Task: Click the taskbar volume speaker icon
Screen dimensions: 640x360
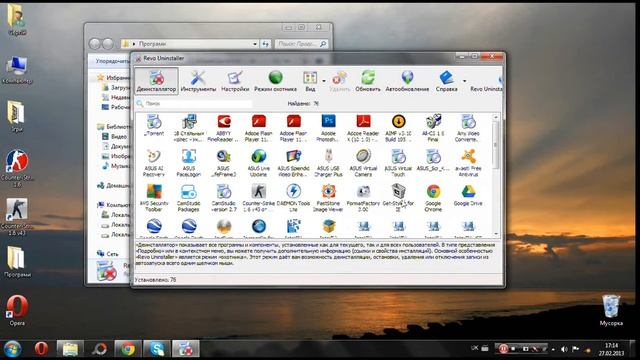Action: pyautogui.click(x=564, y=349)
